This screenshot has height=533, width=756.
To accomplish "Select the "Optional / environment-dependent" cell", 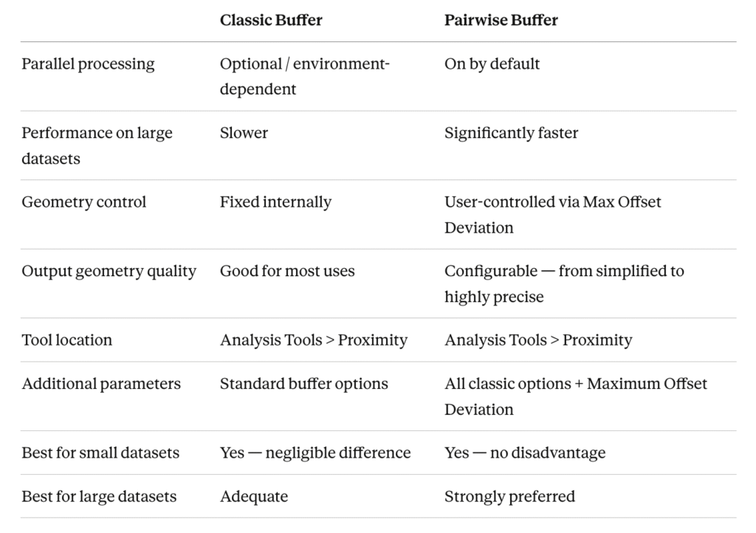I will click(304, 76).
